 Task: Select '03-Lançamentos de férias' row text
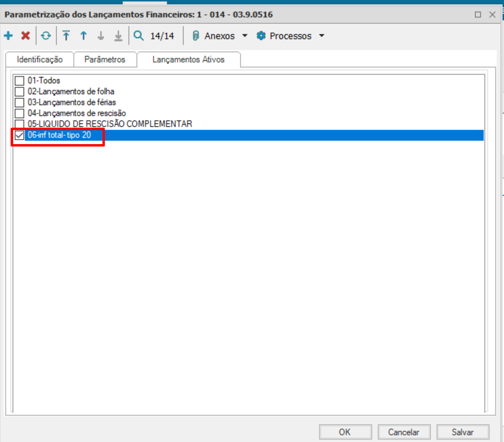tap(72, 103)
